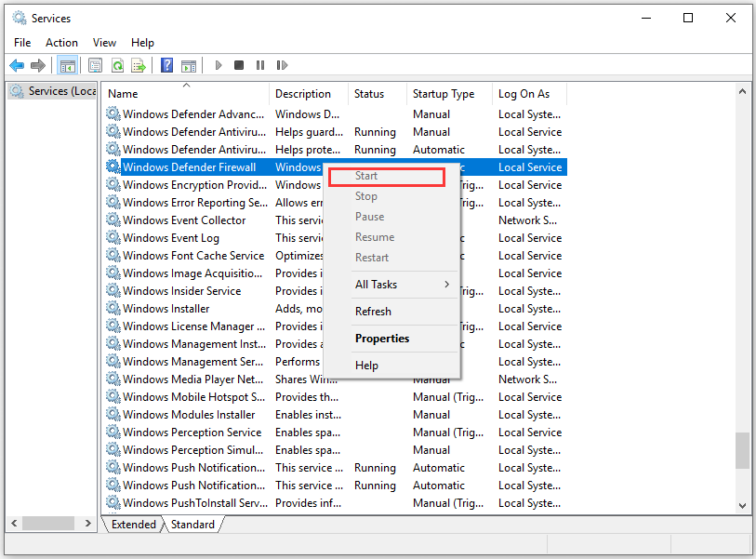
Task: Click gear icon of Windows Insider Service row
Action: point(113,290)
